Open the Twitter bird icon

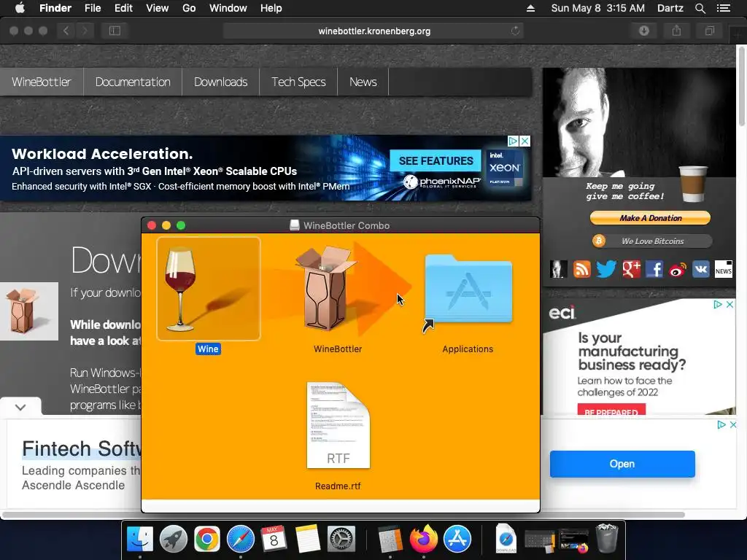(606, 270)
